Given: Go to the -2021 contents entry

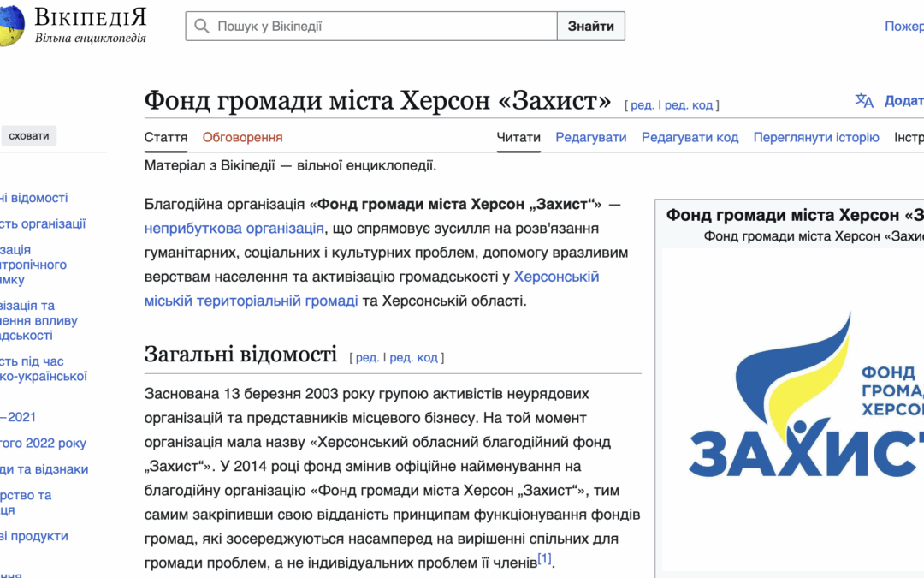Looking at the screenshot, I should pos(18,417).
